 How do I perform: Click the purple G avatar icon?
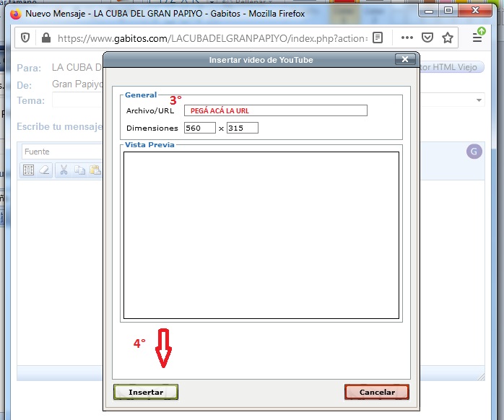474,151
